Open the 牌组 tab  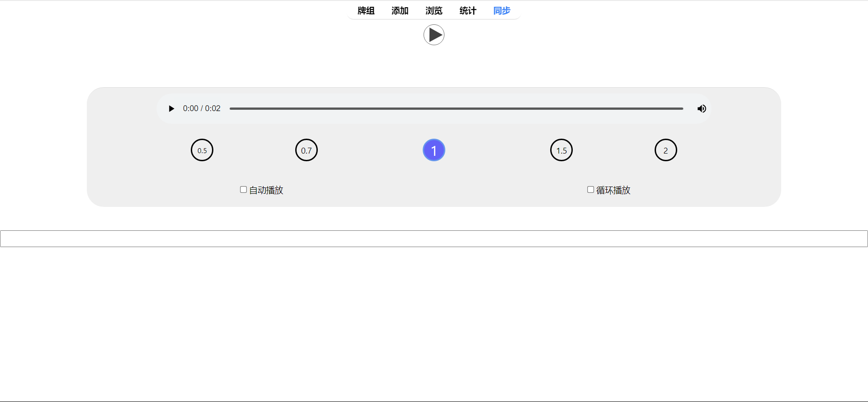366,11
